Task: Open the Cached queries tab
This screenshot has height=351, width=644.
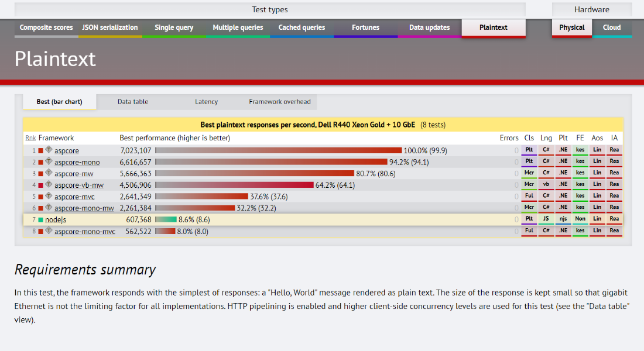Action: [x=302, y=28]
